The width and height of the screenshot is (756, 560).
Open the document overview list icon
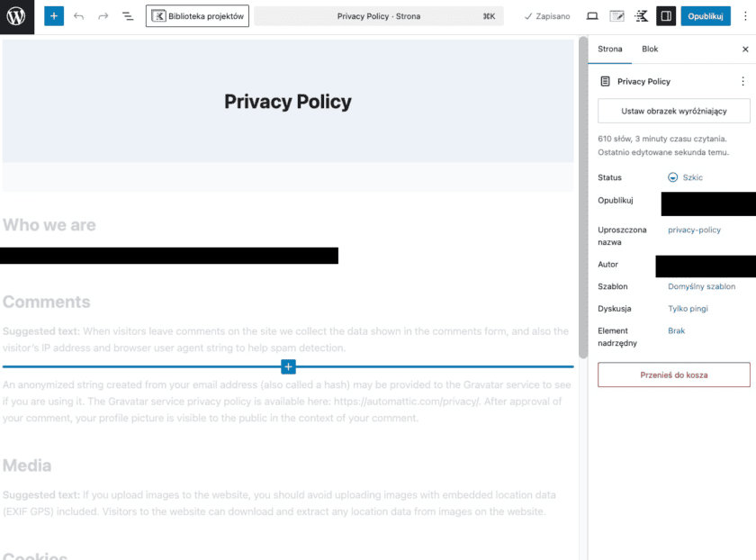[x=127, y=16]
